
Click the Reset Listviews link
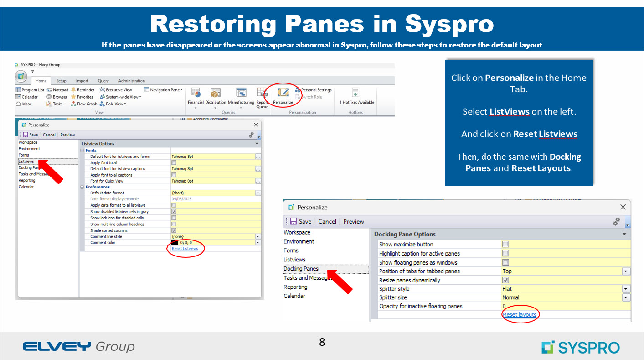coord(185,249)
